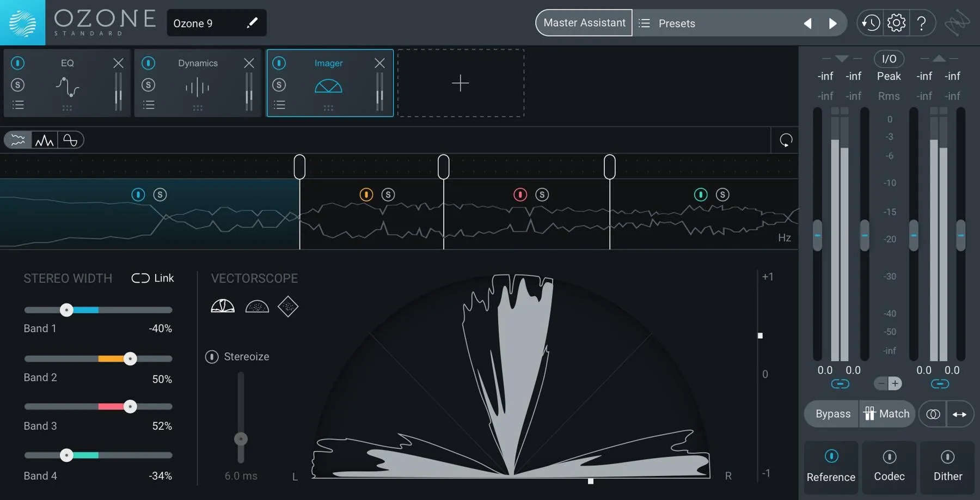Click the undo history clock icon

click(x=870, y=23)
